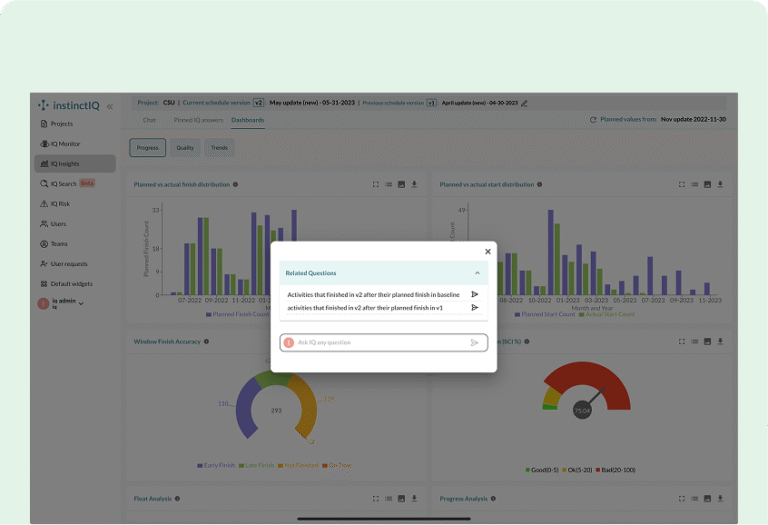Click the v1 previous schedule version badge
Image resolution: width=768 pixels, height=525 pixels.
pos(432,103)
